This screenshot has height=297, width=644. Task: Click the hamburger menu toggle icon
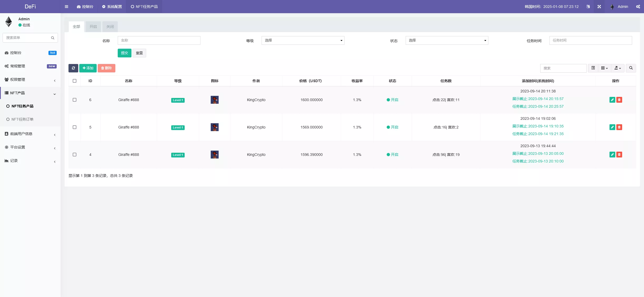coord(66,7)
